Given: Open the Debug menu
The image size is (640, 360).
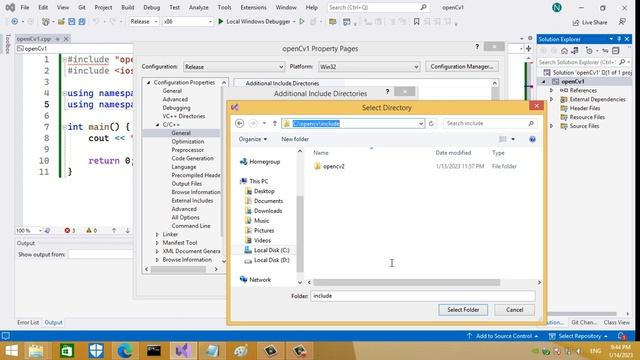Looking at the screenshot, I should (x=151, y=7).
